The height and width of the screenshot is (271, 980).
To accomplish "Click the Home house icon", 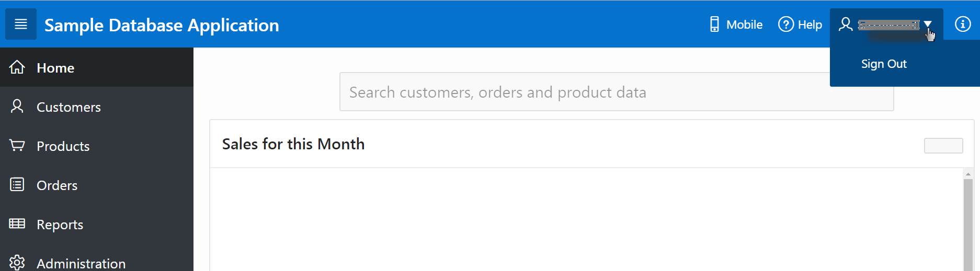I will click(17, 67).
